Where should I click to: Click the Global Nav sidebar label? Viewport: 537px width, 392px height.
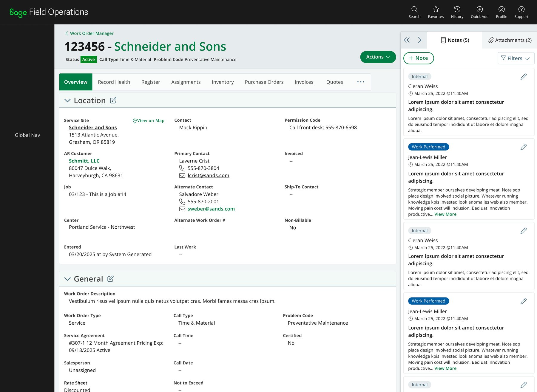coord(27,135)
